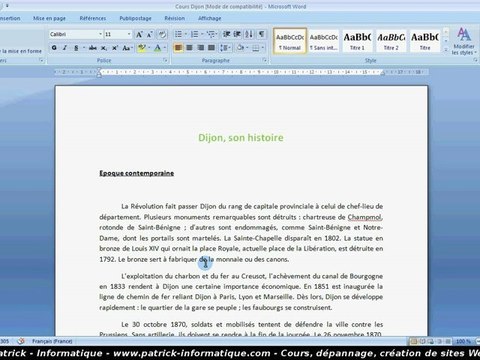Apply the font color (A) swatch

[x=158, y=48]
